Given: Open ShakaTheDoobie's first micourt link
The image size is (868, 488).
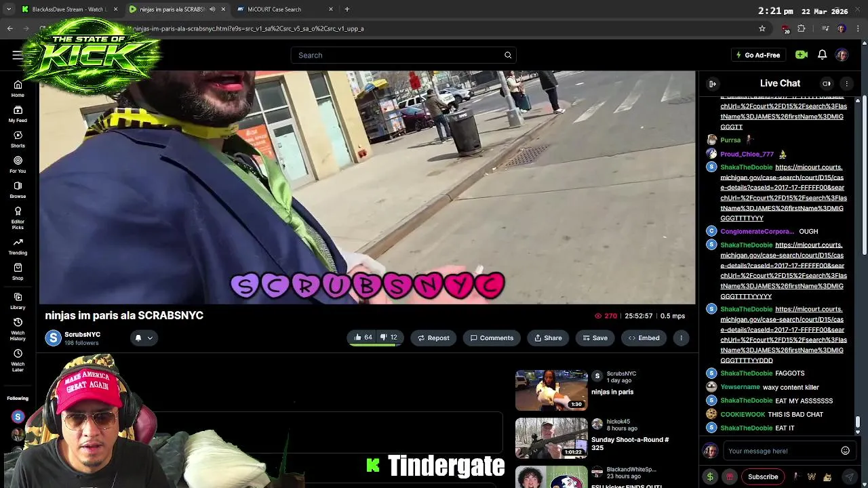Looking at the screenshot, I should (x=782, y=192).
